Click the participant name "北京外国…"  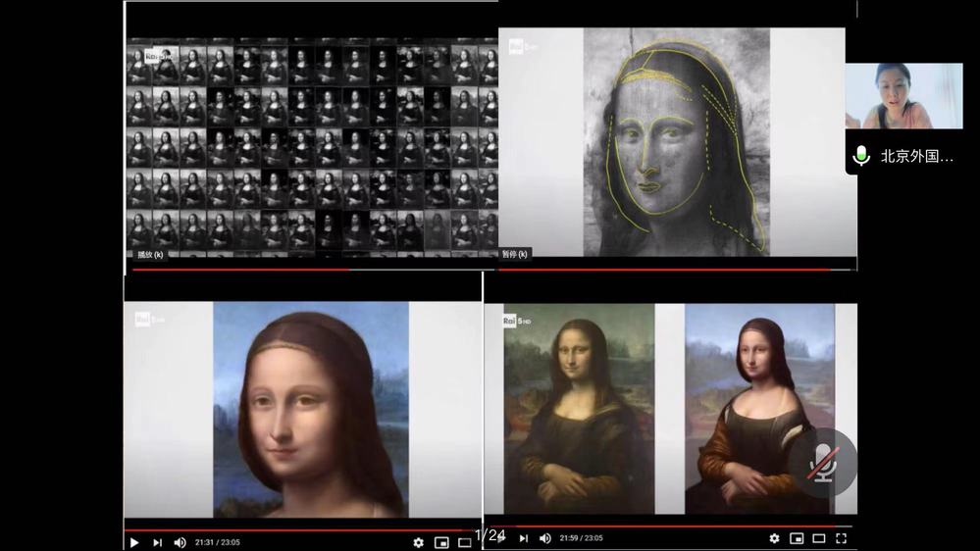pos(917,156)
